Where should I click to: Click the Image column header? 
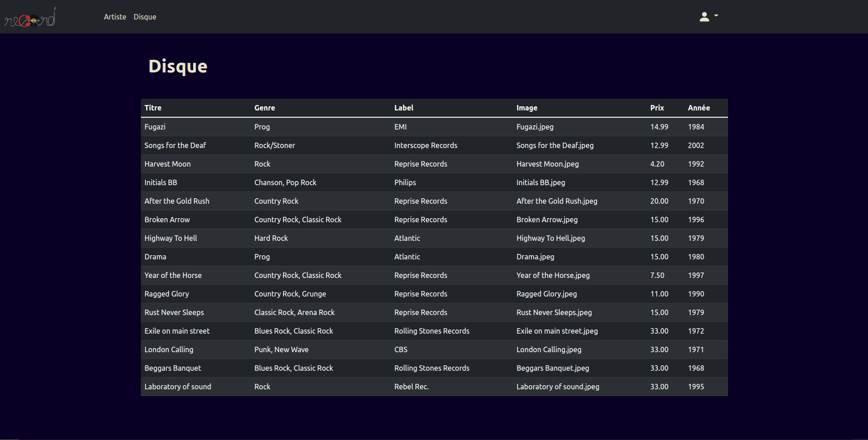(x=527, y=108)
